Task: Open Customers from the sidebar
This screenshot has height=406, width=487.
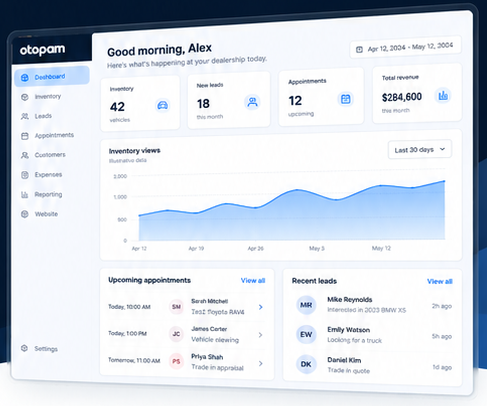Action: click(50, 155)
